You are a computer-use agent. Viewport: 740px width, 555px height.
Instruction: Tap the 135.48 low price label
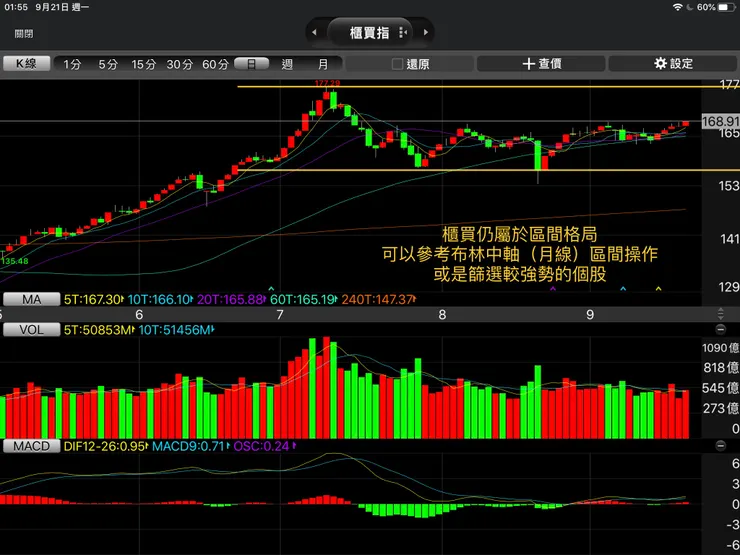(x=15, y=261)
